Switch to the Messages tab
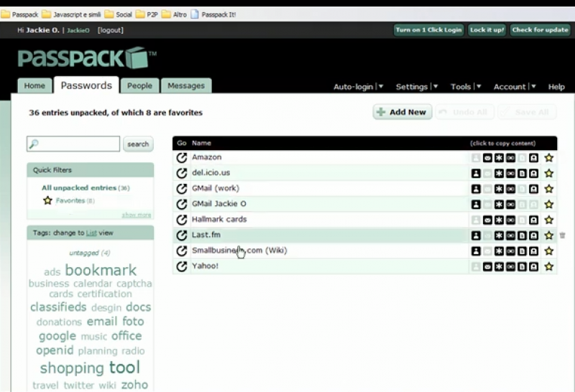The height and width of the screenshot is (392, 575). point(186,85)
